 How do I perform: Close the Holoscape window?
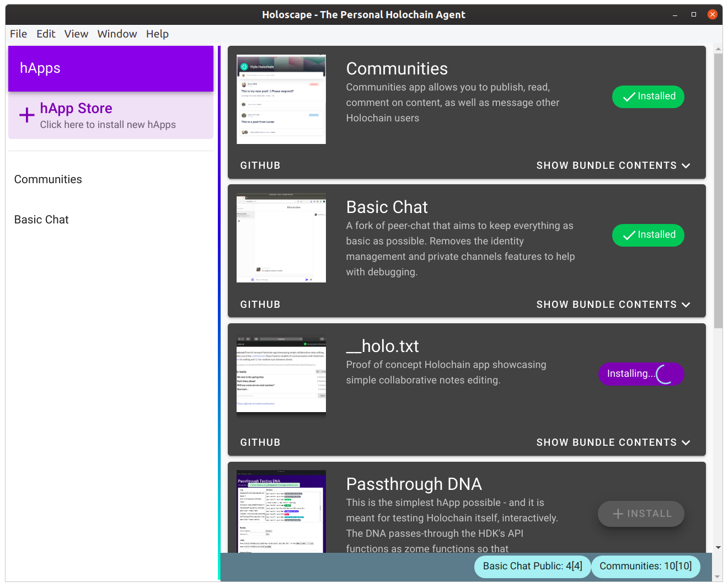coord(713,15)
